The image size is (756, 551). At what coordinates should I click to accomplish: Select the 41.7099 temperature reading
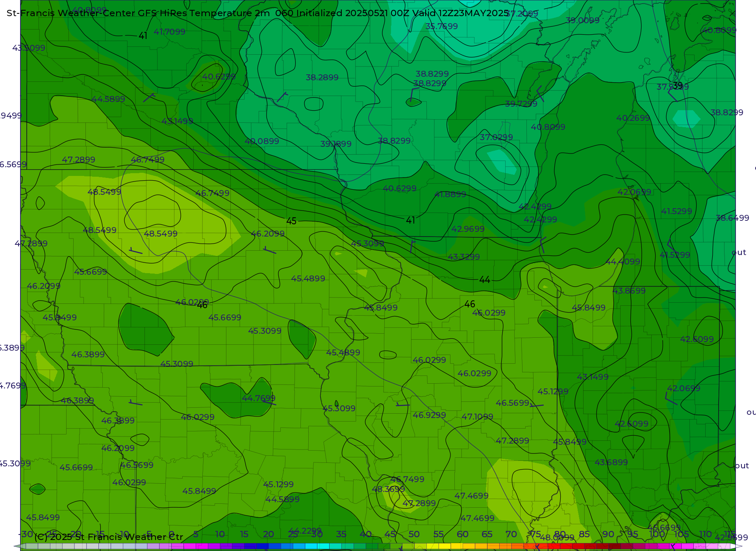169,31
